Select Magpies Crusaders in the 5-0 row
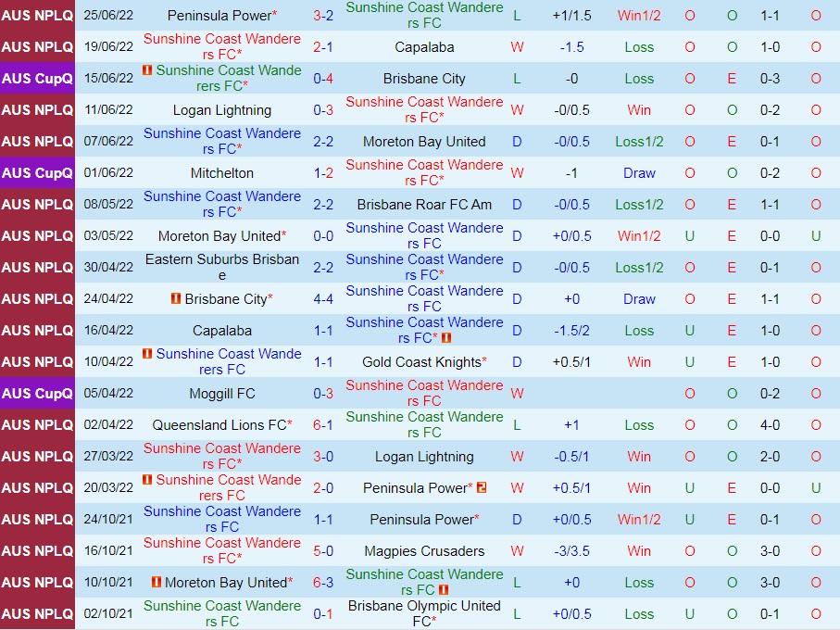This screenshot has width=840, height=630. (x=424, y=550)
